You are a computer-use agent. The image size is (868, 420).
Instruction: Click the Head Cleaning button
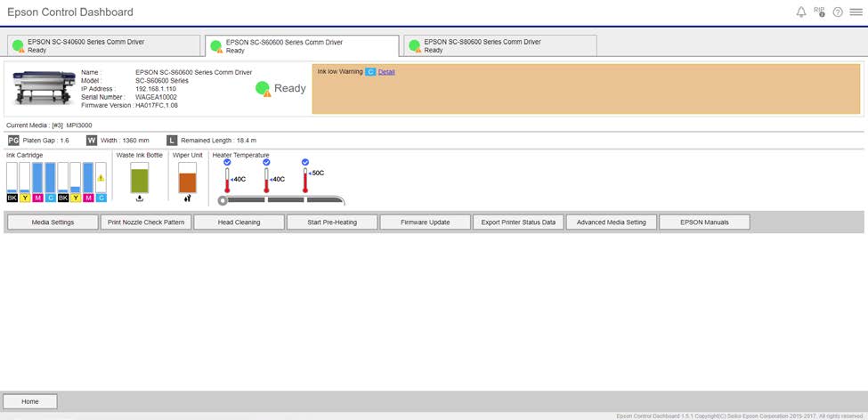coord(239,222)
